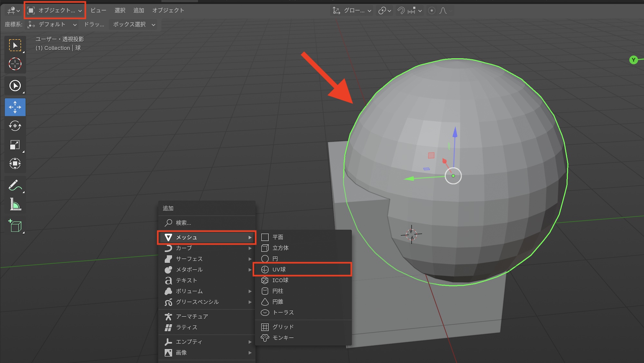Activate the Move tool
The image size is (644, 363).
click(15, 107)
